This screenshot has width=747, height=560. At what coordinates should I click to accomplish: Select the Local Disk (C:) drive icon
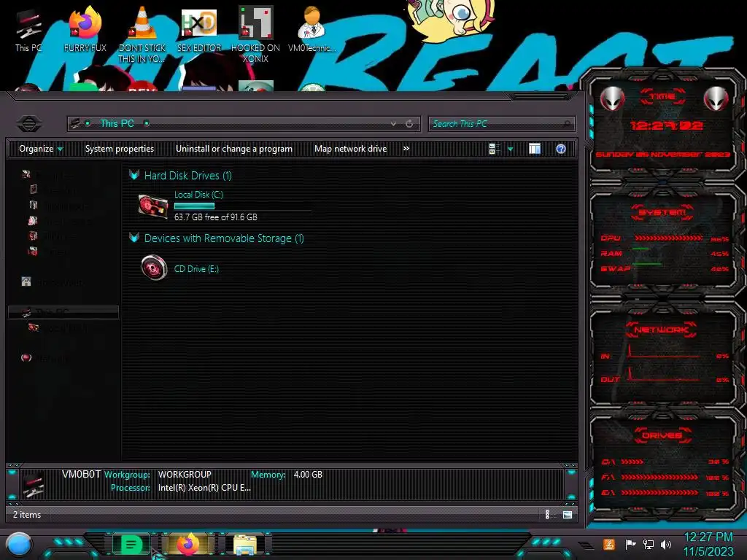click(153, 206)
